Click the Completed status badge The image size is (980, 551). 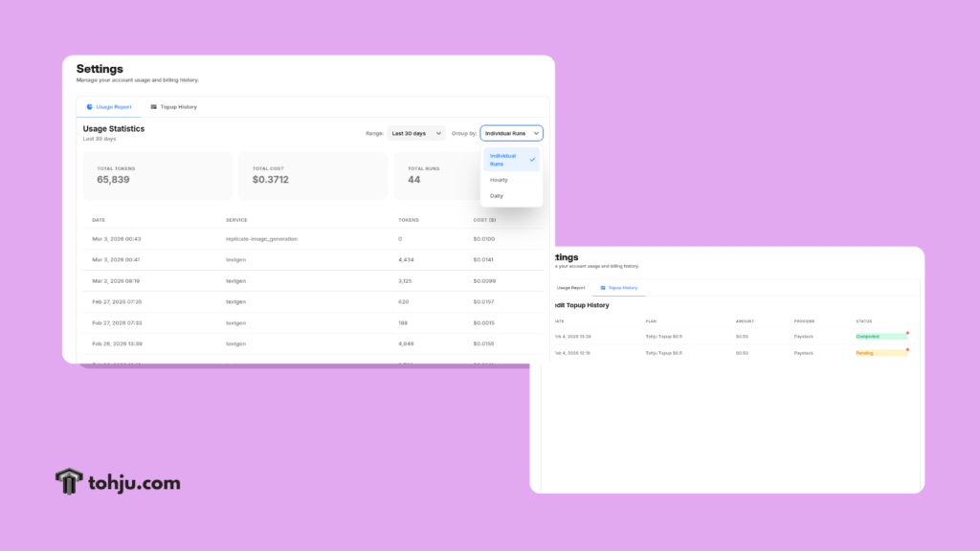click(879, 337)
